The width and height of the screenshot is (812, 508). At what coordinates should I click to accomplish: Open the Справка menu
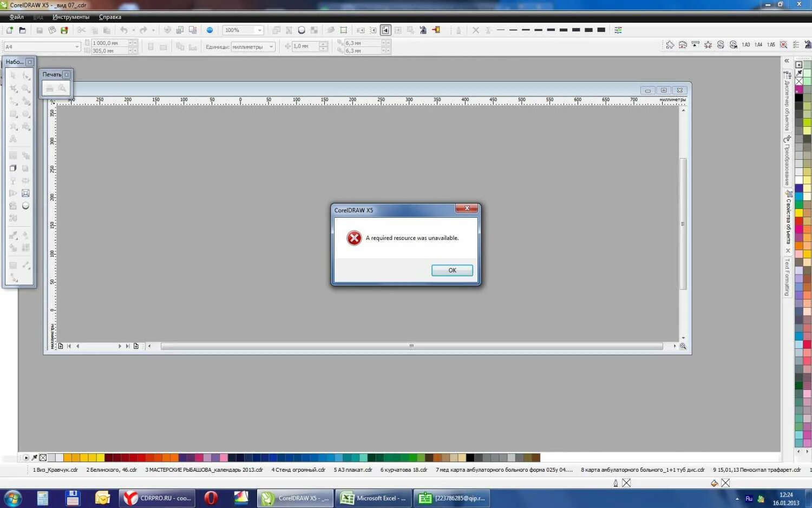(110, 17)
